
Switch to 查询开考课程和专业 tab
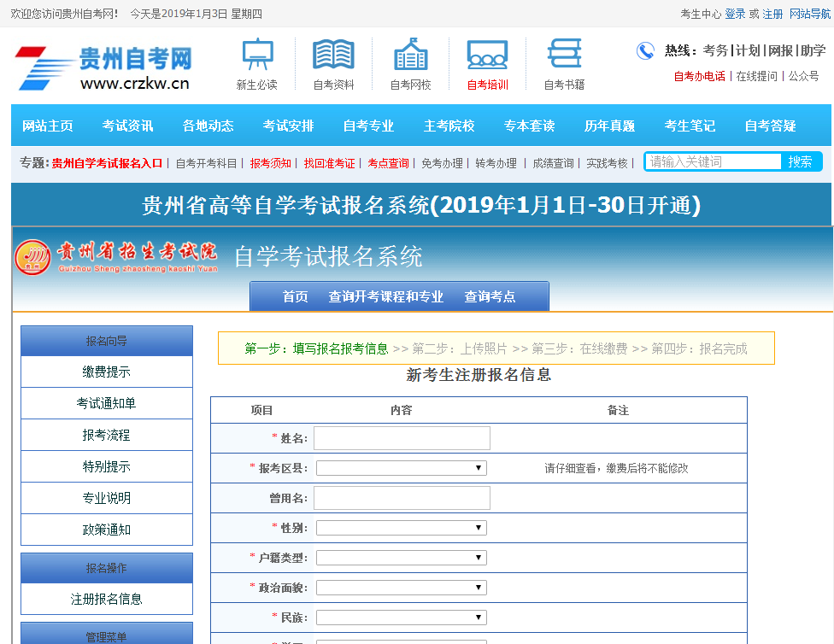385,296
